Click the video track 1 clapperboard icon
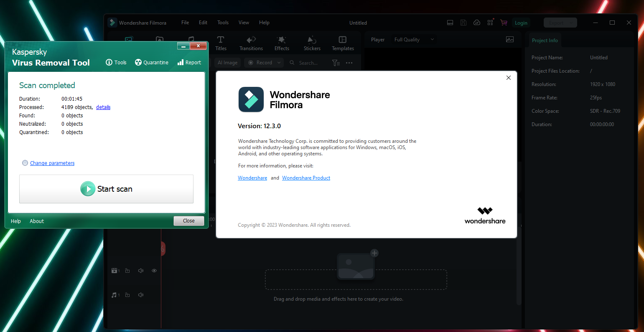The height and width of the screenshot is (332, 644). click(115, 271)
